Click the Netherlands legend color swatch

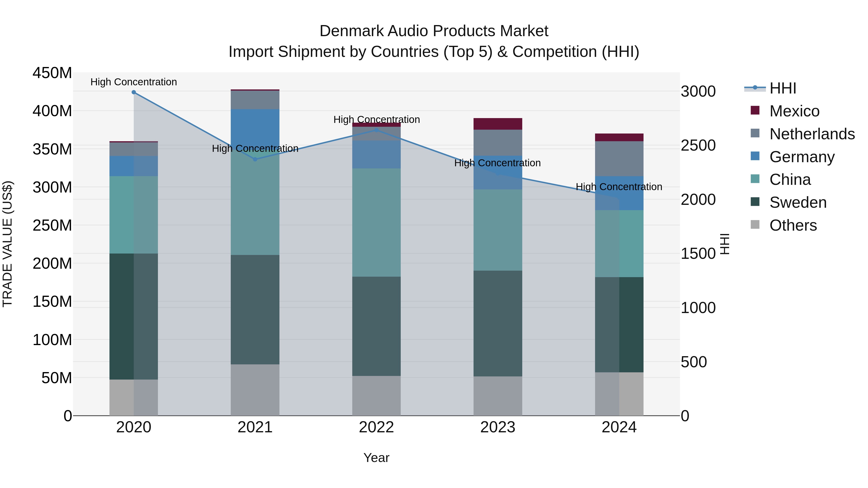(755, 133)
